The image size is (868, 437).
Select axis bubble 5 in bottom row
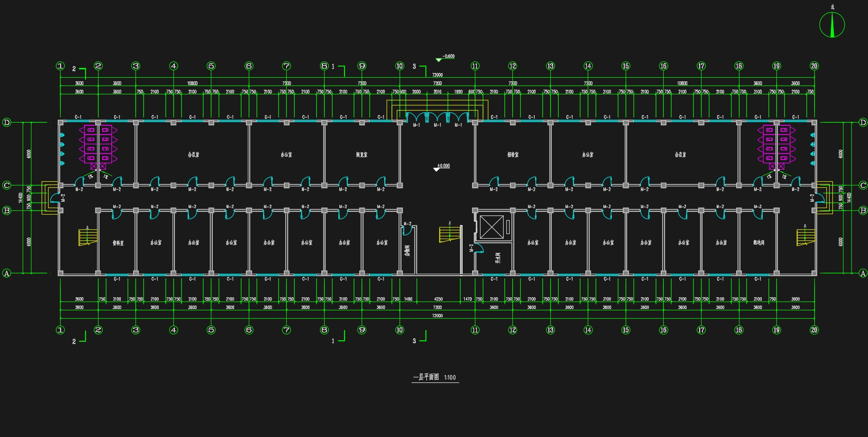[x=211, y=330]
